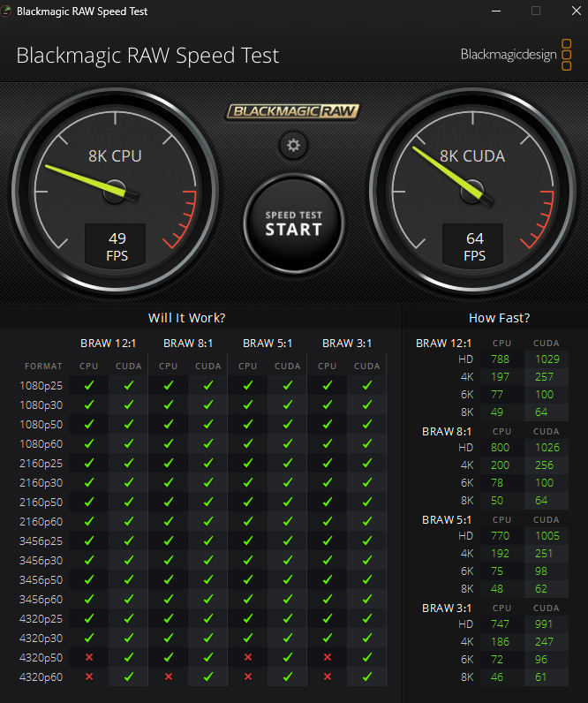
Task: Click the BRAW 12:1 column header in Will It Work
Action: [108, 343]
